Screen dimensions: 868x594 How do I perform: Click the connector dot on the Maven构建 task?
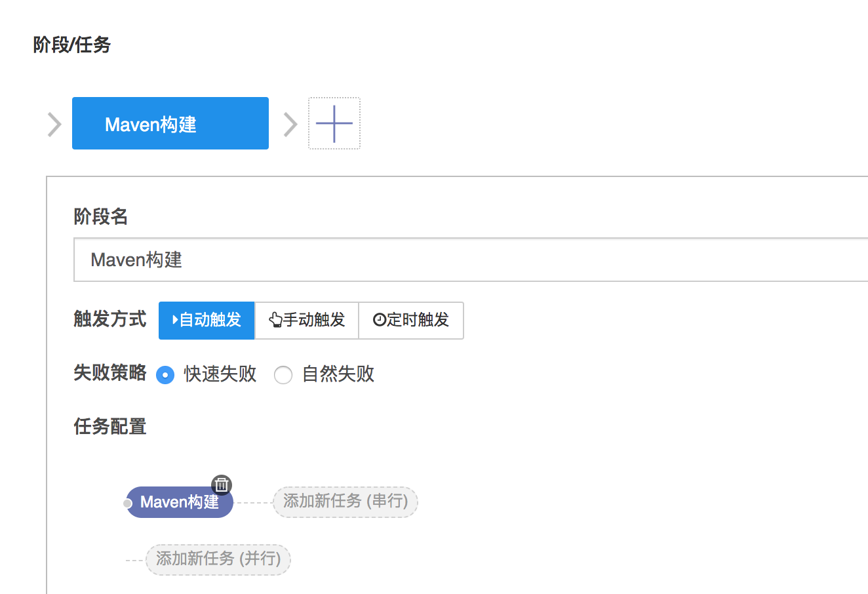tap(128, 504)
